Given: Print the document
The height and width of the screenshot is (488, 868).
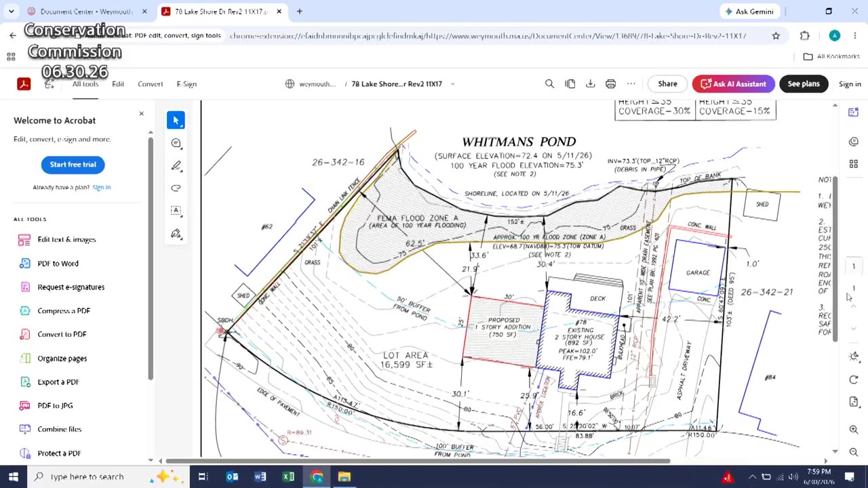Looking at the screenshot, I should tap(611, 84).
